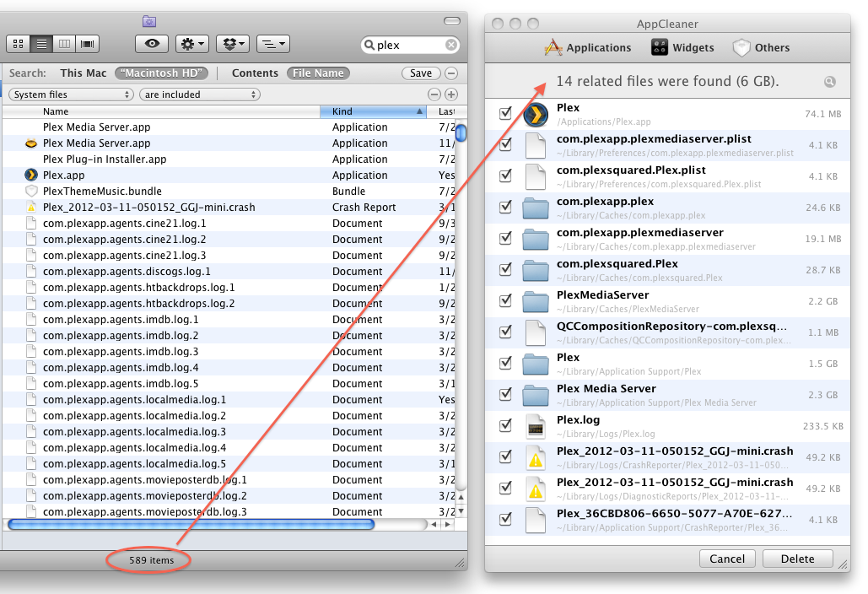The image size is (868, 594).
Task: Toggle Kind column sort order
Action: pos(374,111)
